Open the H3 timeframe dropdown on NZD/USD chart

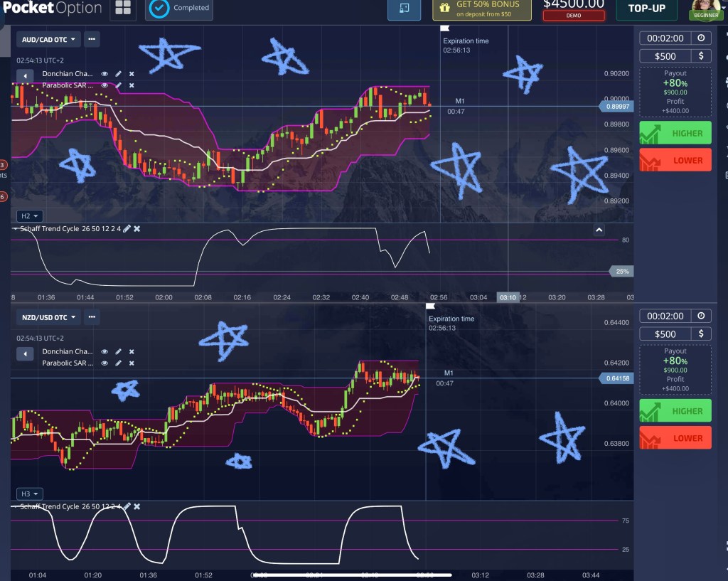(28, 493)
